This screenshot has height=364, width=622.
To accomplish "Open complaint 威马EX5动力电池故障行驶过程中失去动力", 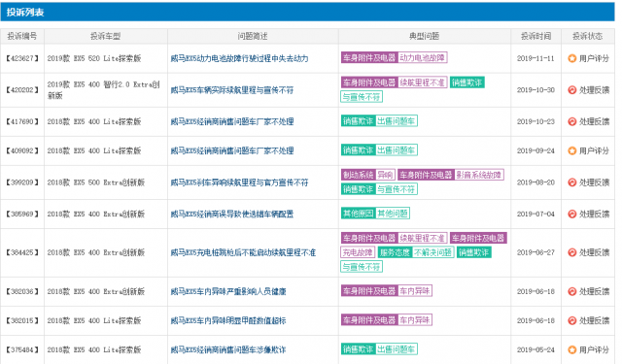I will pos(239,58).
